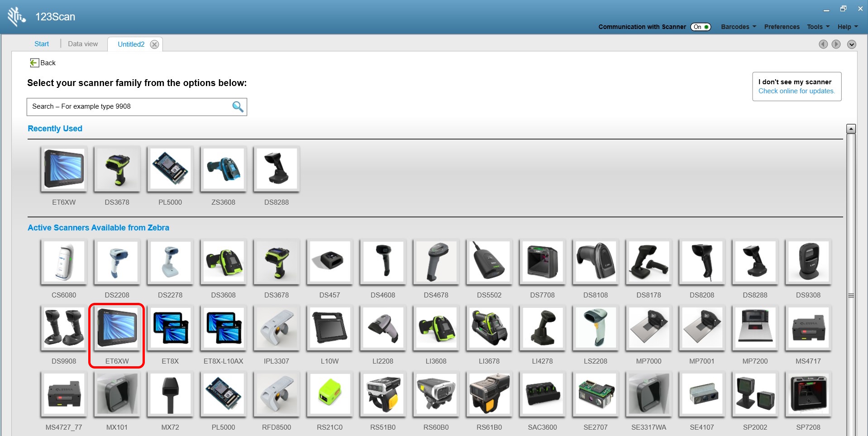Pick the DS4678 scanner family

[436, 262]
